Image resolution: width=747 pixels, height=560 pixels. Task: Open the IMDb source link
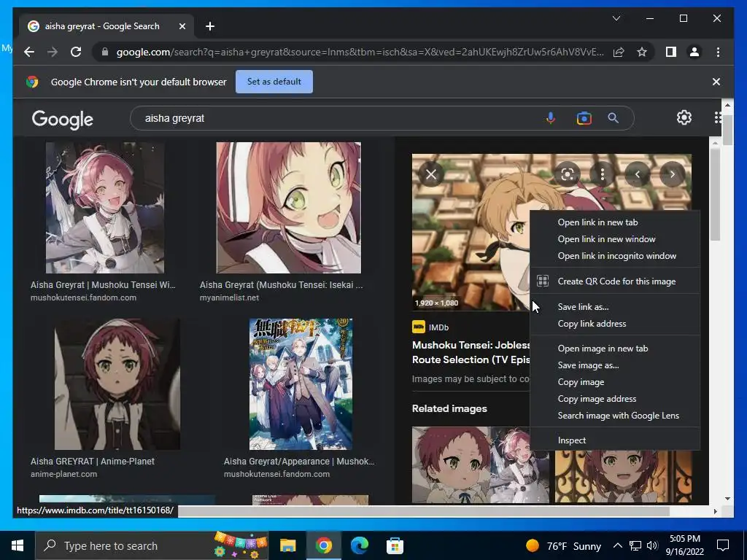pos(430,327)
